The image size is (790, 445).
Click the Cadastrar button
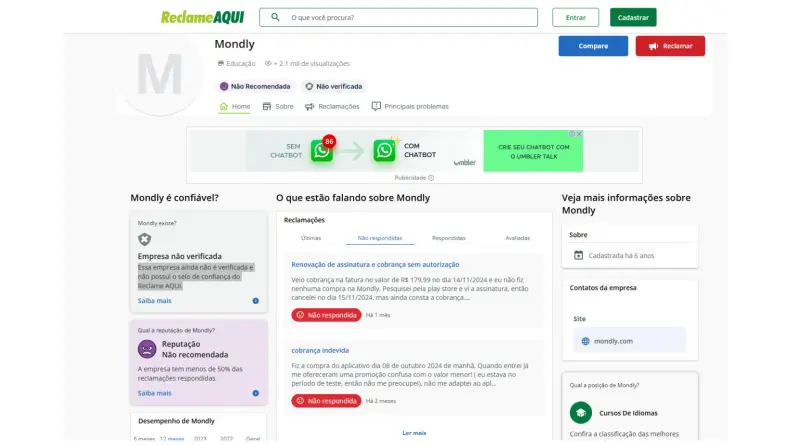[633, 17]
